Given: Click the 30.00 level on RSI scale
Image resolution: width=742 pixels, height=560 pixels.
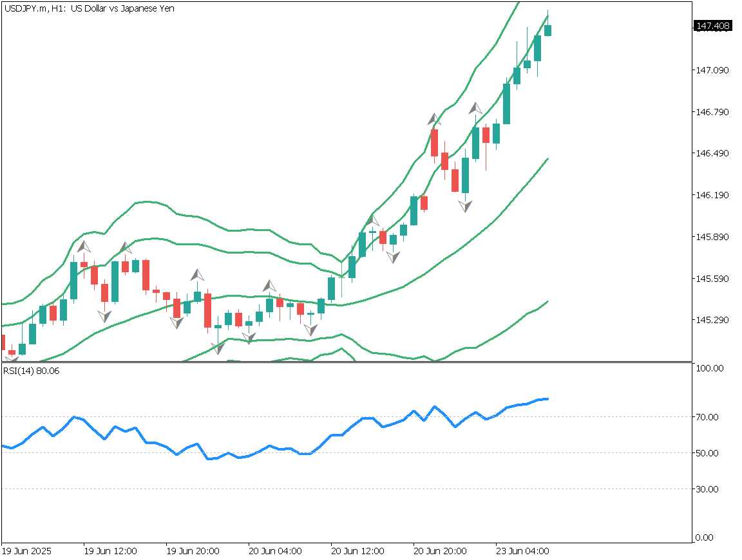Looking at the screenshot, I should click(x=708, y=489).
